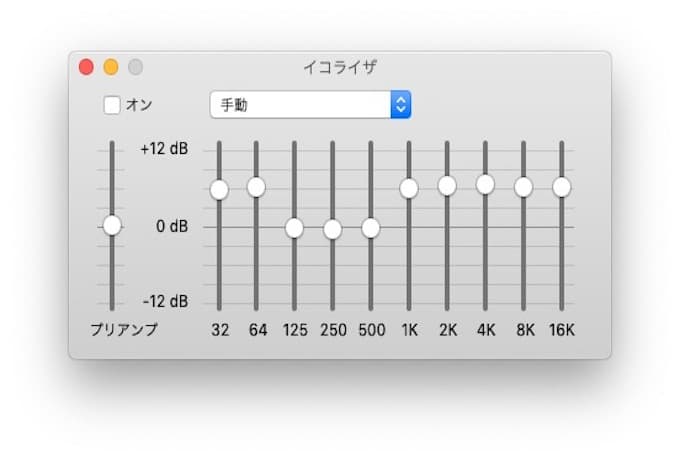This screenshot has width=680, height=460.
Task: Click the -12 dB scale label
Action: click(166, 301)
